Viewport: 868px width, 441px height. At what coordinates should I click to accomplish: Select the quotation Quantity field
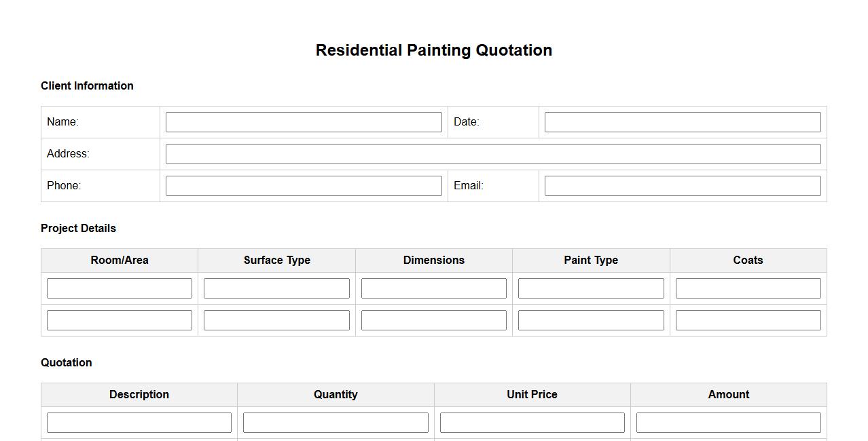click(336, 423)
